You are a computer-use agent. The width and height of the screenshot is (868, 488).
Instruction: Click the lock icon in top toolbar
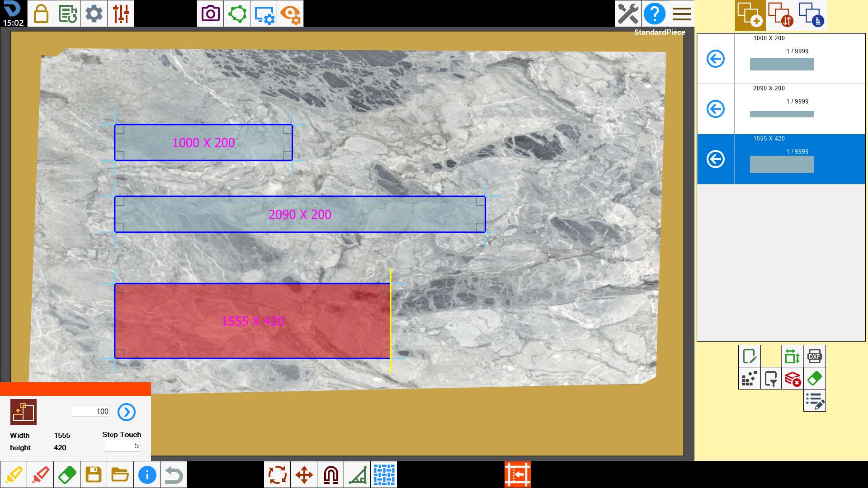tap(41, 14)
